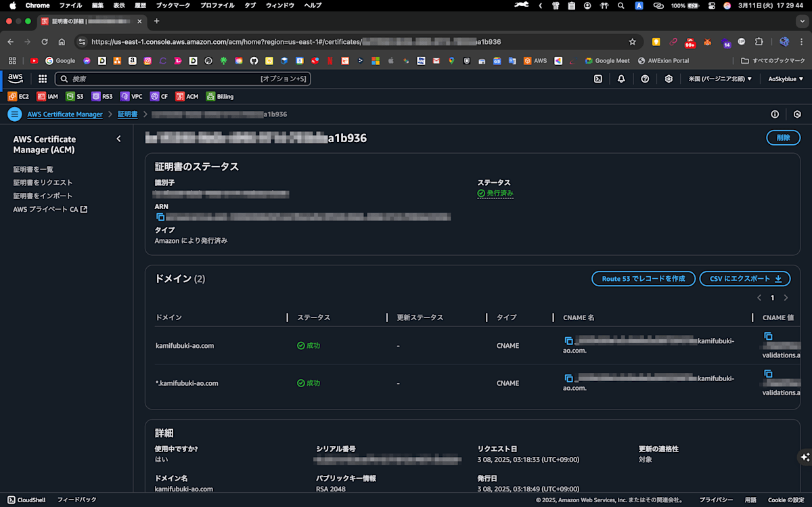Open ACM service shortcut
Image resolution: width=812 pixels, height=507 pixels.
(187, 96)
